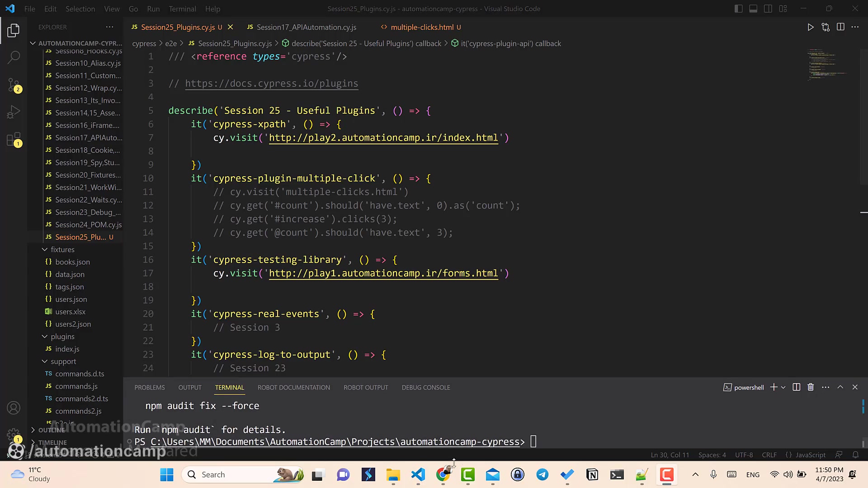Open the Search view in activity bar
This screenshot has height=488, width=868.
(x=14, y=57)
